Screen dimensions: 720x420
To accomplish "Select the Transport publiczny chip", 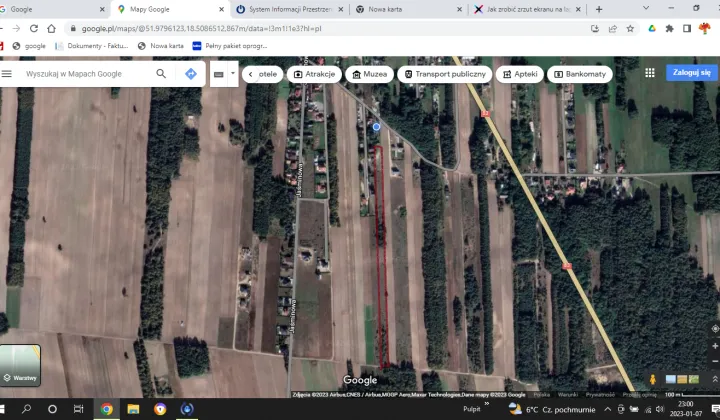I will (x=445, y=74).
